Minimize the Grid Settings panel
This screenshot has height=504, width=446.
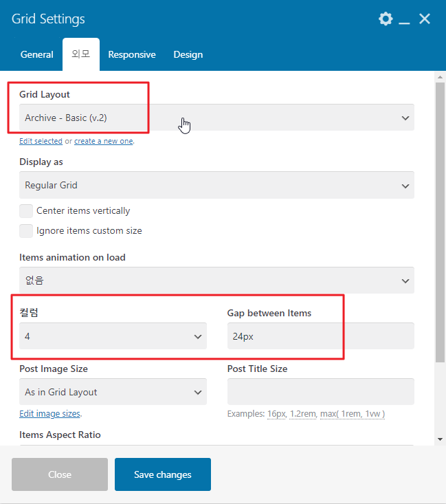[x=404, y=23]
